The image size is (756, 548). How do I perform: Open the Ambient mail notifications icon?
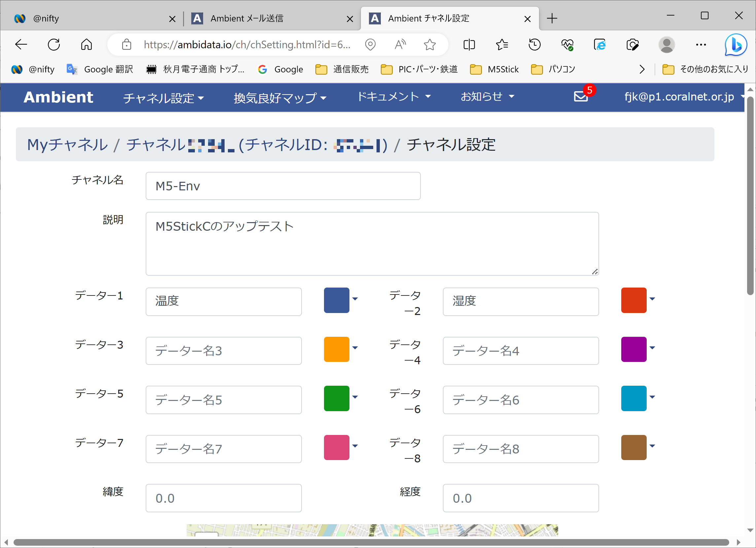pos(581,97)
